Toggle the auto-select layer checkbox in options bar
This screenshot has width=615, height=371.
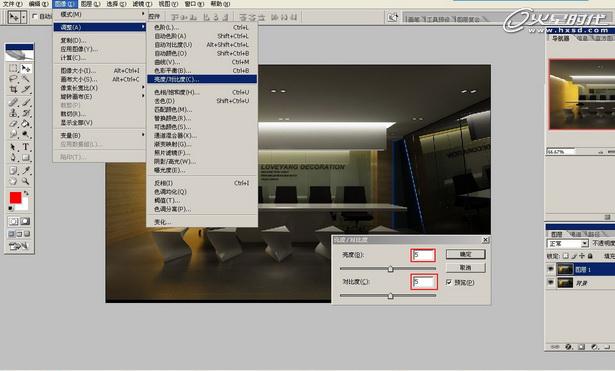(34, 16)
